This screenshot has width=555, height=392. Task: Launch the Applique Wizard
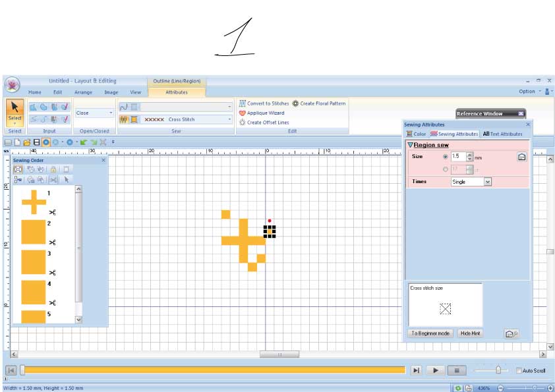point(262,113)
